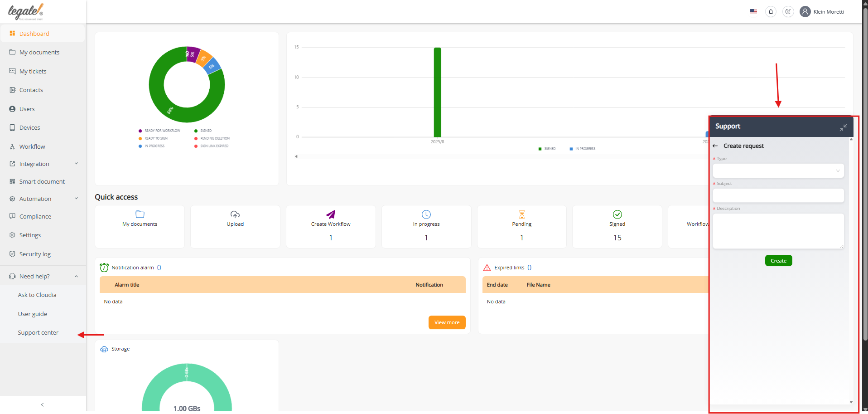Click the Notification alarm count 0
This screenshot has width=868, height=414.
click(159, 268)
